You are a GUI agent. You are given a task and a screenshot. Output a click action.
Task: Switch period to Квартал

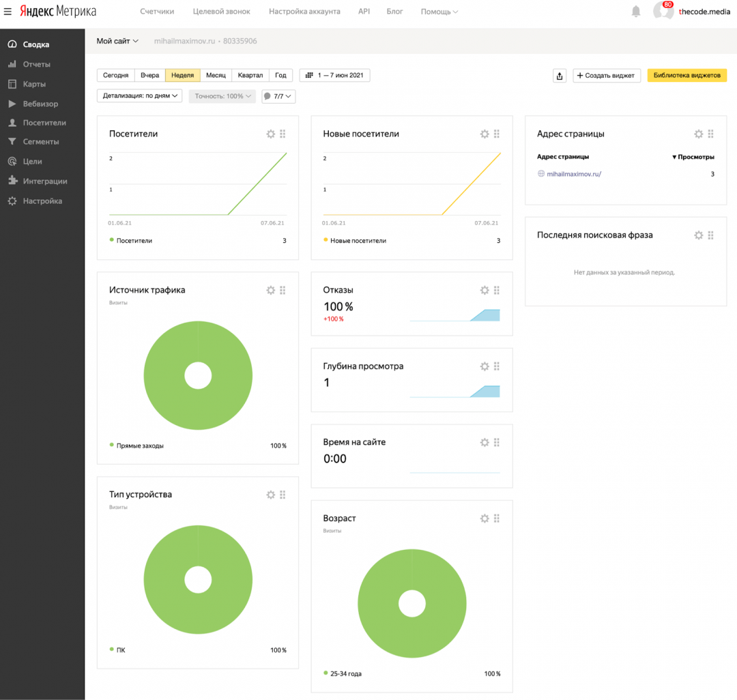pyautogui.click(x=250, y=76)
